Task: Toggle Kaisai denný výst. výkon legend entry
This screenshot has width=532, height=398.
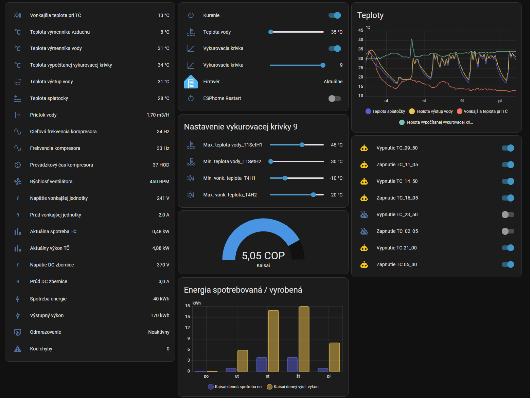Action: [x=293, y=387]
